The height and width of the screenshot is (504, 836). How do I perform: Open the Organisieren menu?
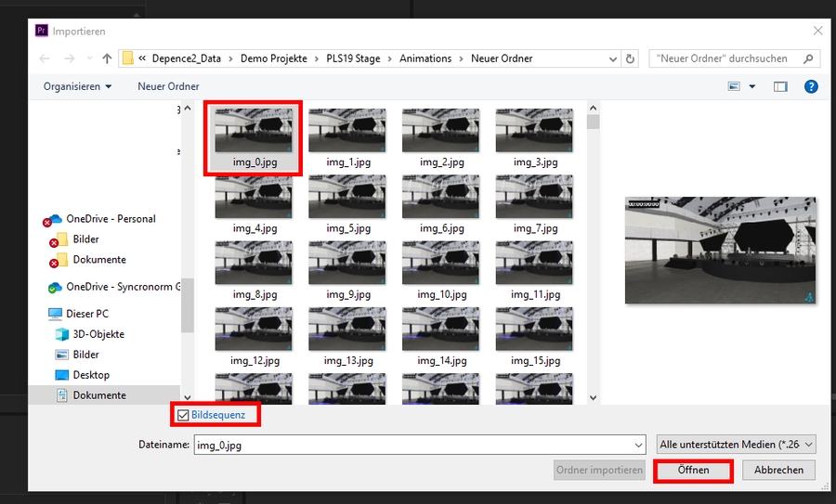pyautogui.click(x=77, y=86)
